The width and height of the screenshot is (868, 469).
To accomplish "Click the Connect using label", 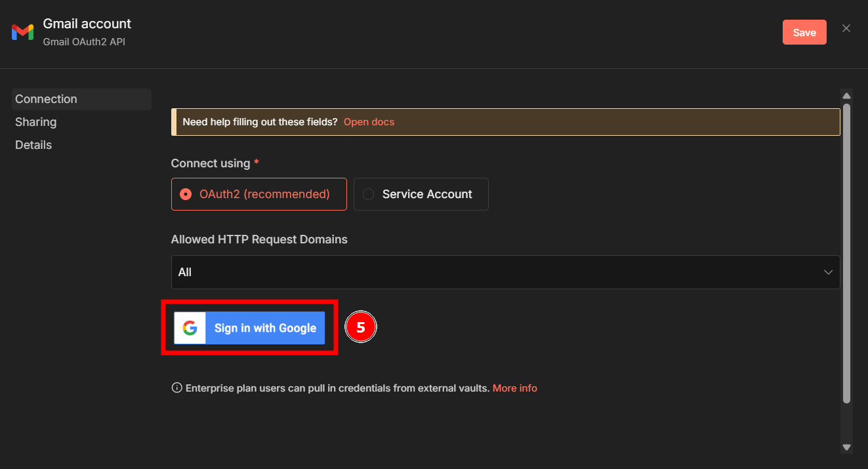I will coord(211,163).
